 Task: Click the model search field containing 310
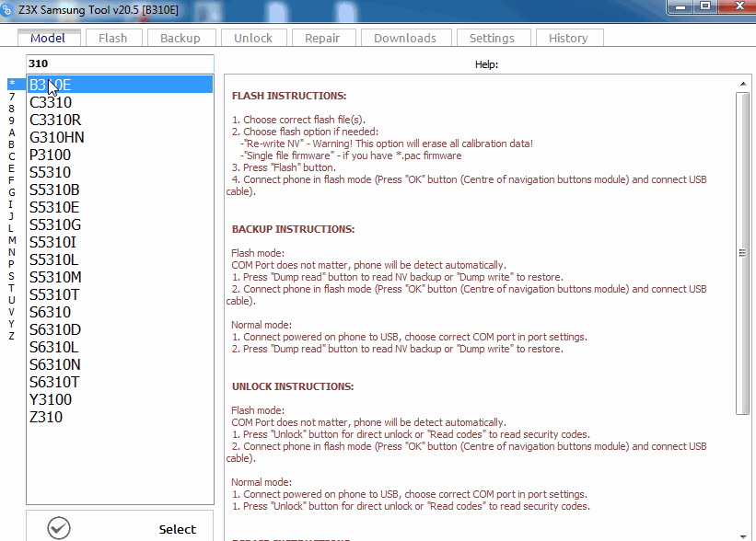[120, 63]
